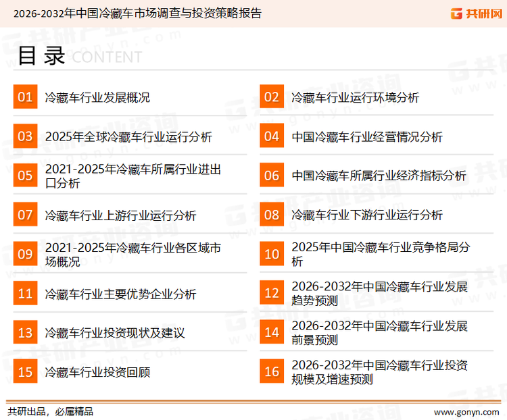The width and height of the screenshot is (507, 420).
Task: Click the orange 04 number box
Action: 272,136
